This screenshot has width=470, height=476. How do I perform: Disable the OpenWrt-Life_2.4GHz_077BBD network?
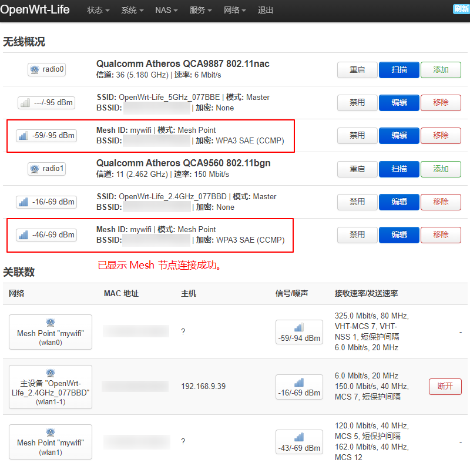357,202
